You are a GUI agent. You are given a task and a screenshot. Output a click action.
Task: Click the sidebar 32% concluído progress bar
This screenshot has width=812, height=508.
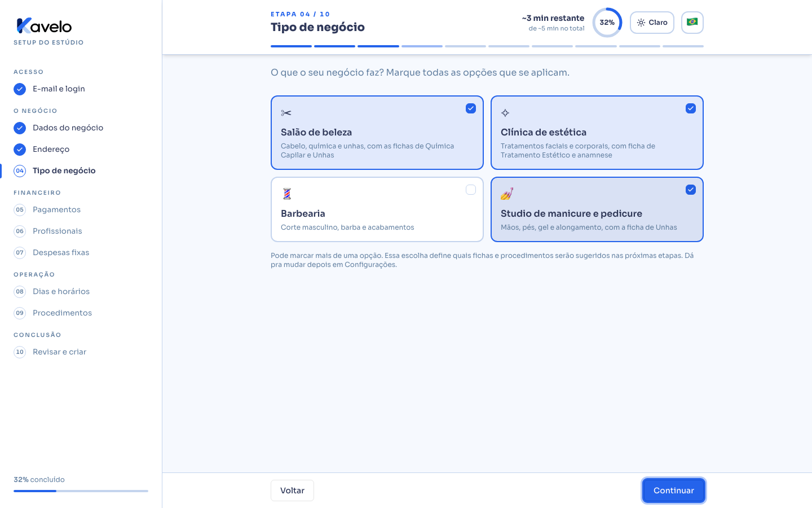tap(81, 491)
